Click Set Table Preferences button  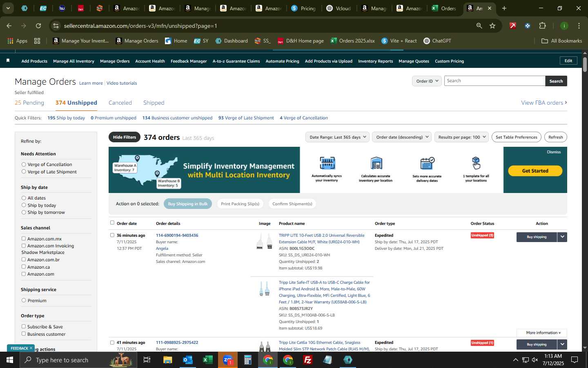coord(517,137)
